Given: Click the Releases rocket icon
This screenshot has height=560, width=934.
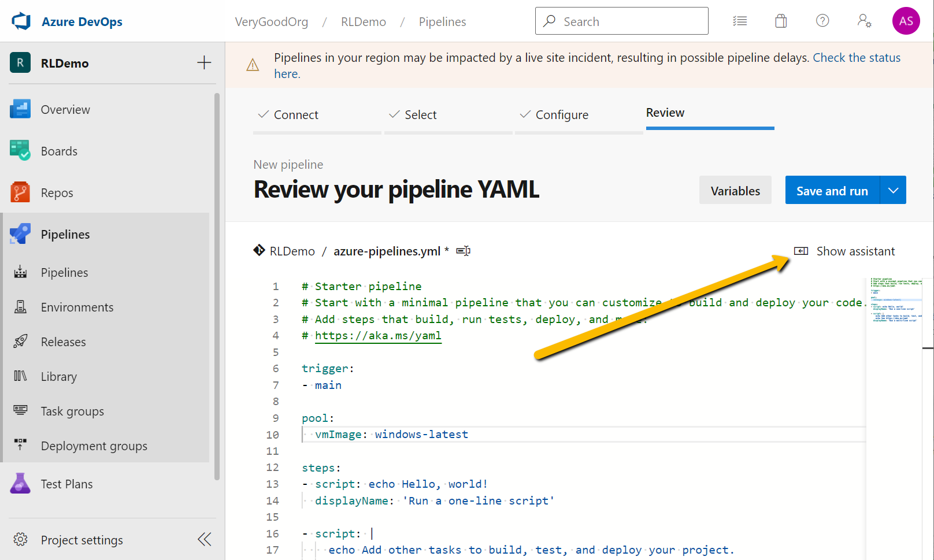Looking at the screenshot, I should coord(20,342).
